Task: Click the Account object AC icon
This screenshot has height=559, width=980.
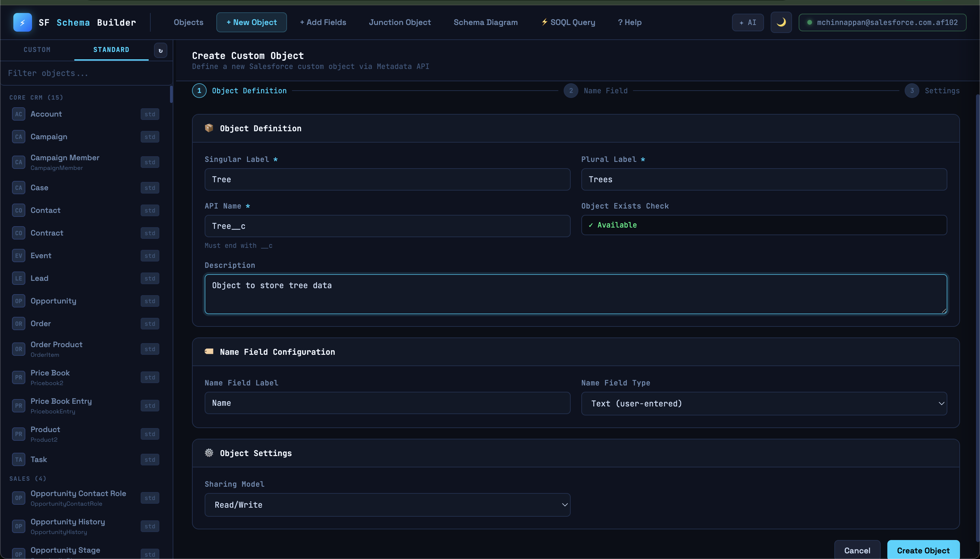Action: tap(18, 114)
